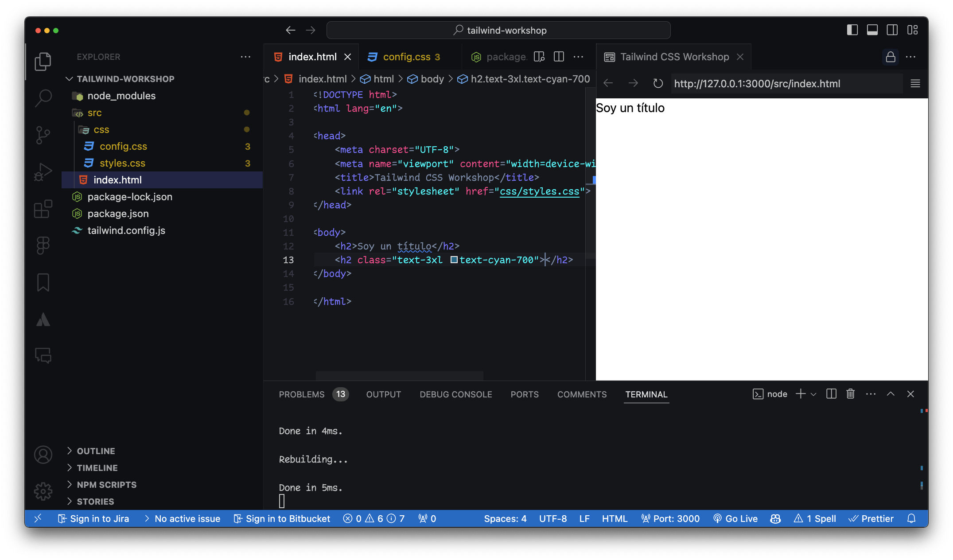Click Go Live in status bar

click(735, 518)
